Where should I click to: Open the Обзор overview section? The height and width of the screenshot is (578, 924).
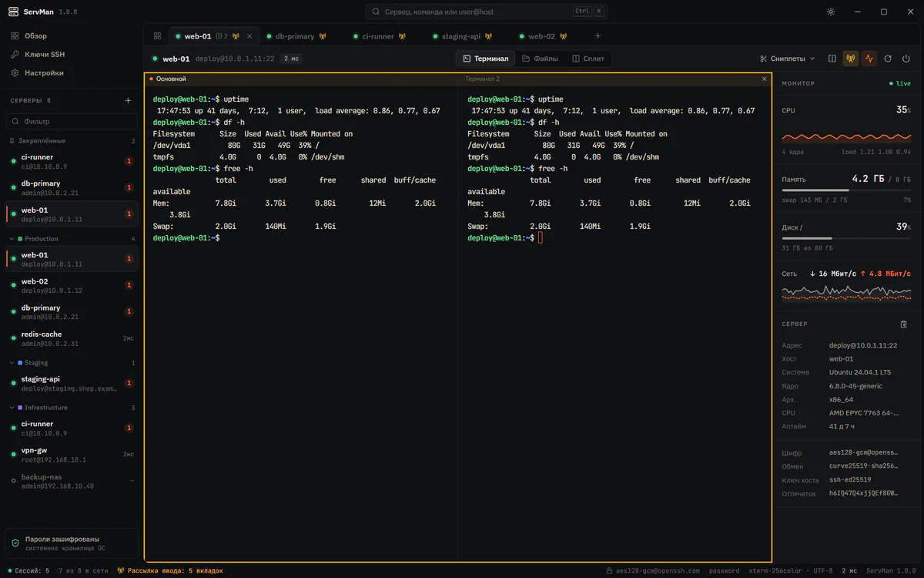point(71,36)
